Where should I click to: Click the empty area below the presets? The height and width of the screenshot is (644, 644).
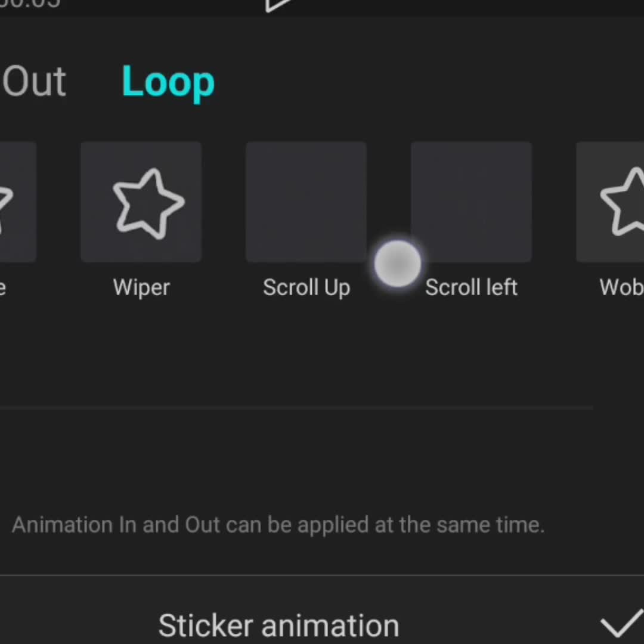pyautogui.click(x=298, y=352)
